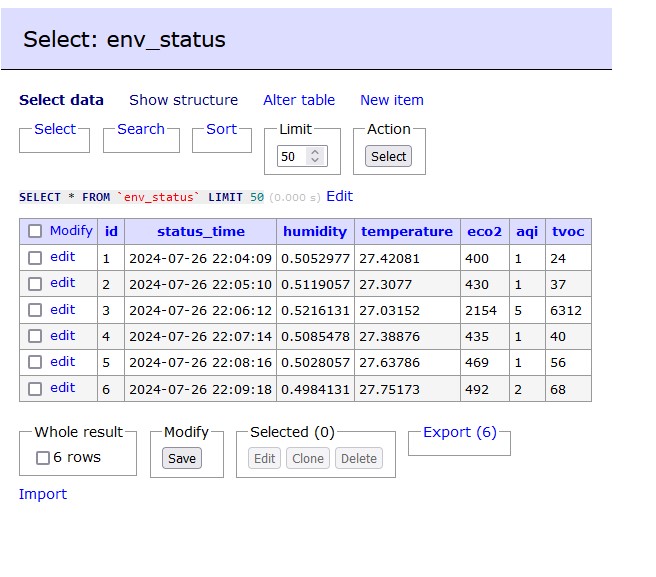Check the row id 6 checkbox
Viewport: 656px width, 577px height.
point(35,388)
